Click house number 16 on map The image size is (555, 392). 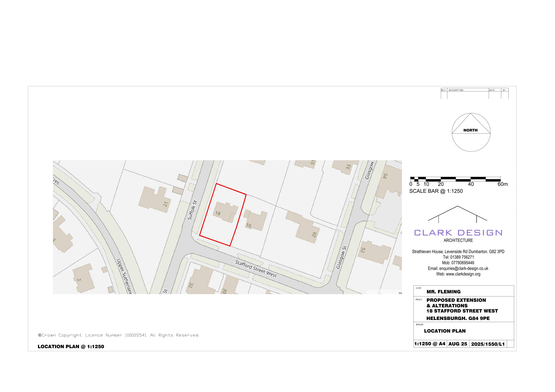[249, 226]
